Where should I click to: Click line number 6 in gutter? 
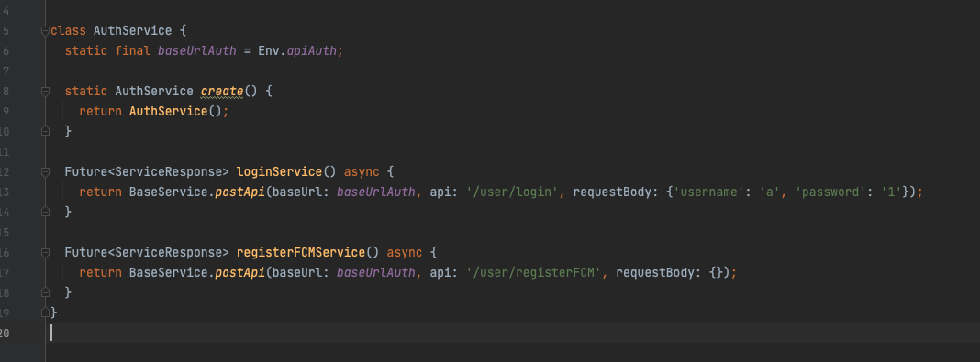tap(6, 51)
